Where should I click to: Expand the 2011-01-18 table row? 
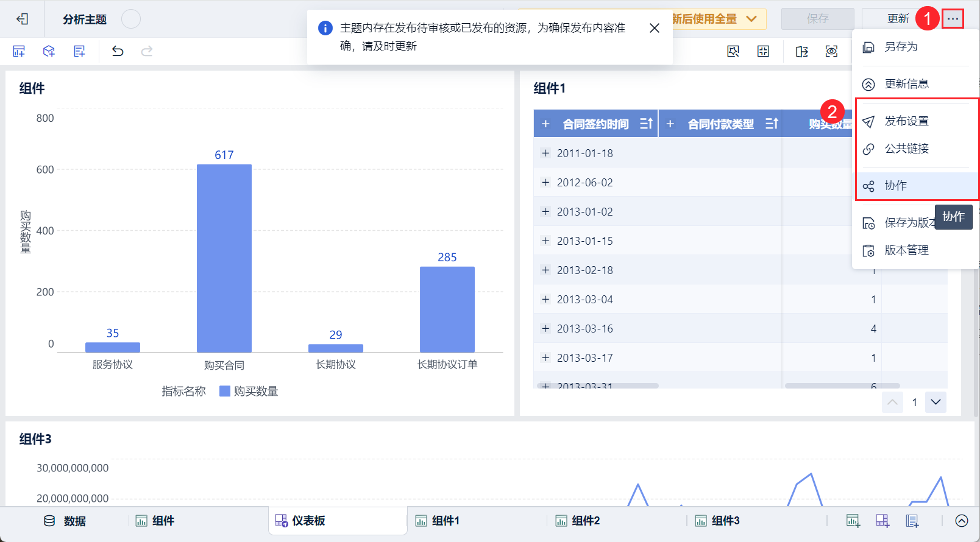coord(545,153)
